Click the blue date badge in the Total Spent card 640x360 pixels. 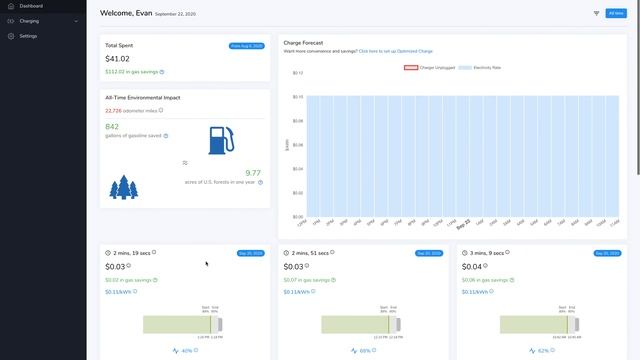[247, 46]
